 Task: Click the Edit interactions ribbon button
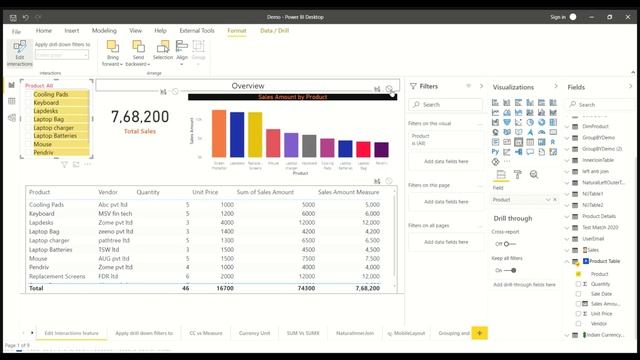(19, 53)
